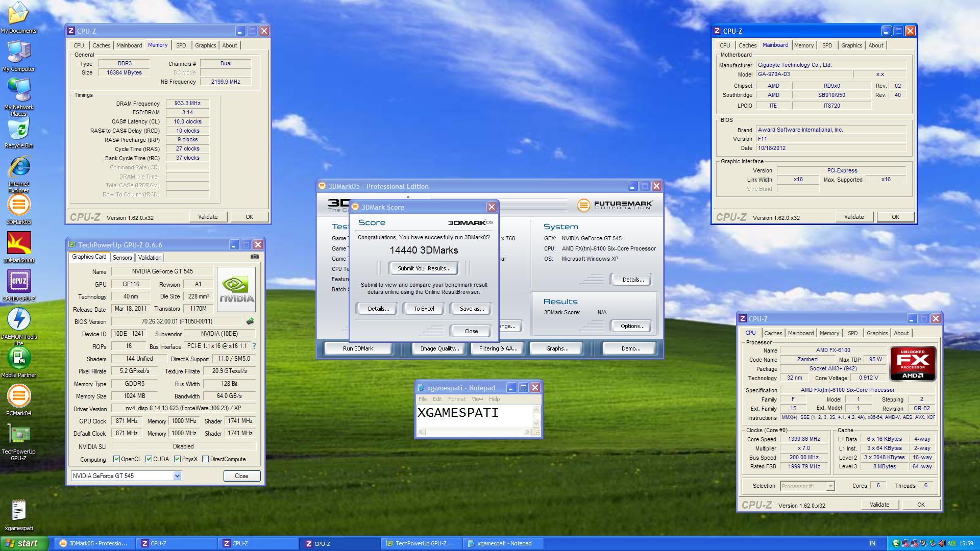Open Graphics tab in CPU-Z CPU window
The image size is (980, 551).
click(877, 333)
